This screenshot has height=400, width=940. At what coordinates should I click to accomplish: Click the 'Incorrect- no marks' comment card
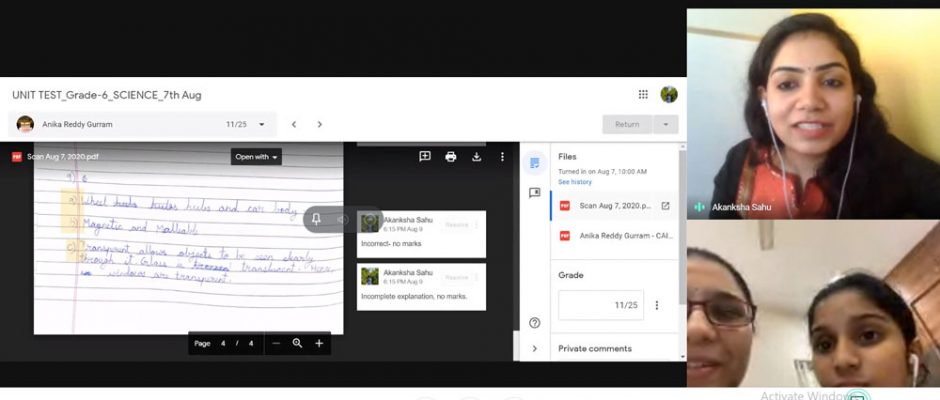click(x=421, y=234)
